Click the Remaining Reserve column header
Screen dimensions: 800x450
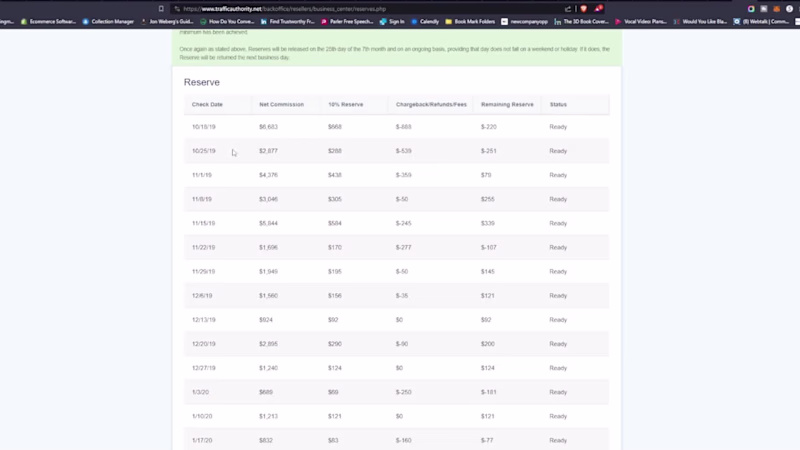coord(507,104)
